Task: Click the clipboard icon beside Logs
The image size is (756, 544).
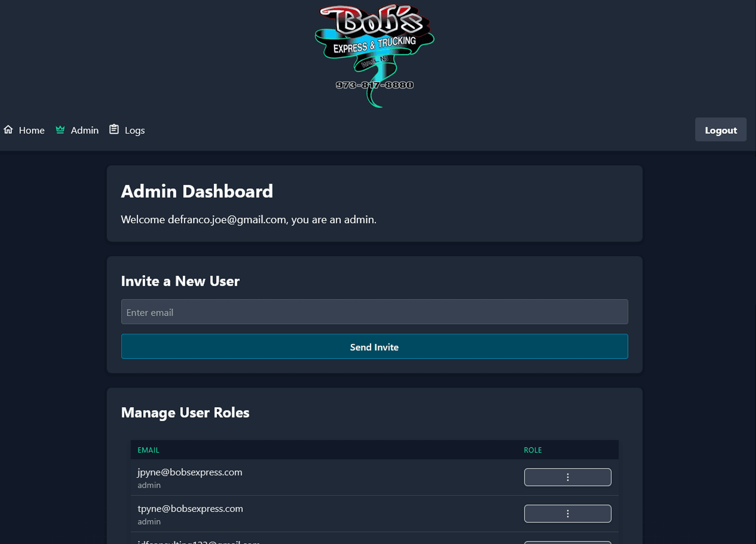Action: pos(114,130)
